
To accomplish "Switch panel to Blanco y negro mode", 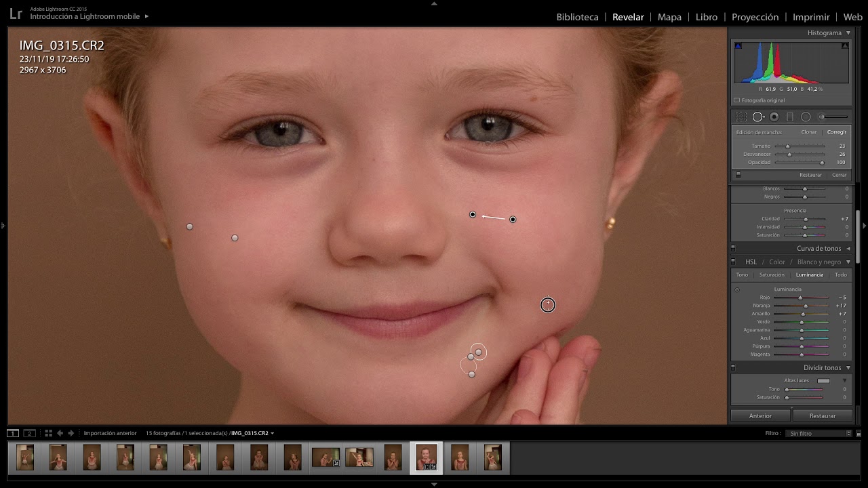I will click(x=819, y=262).
